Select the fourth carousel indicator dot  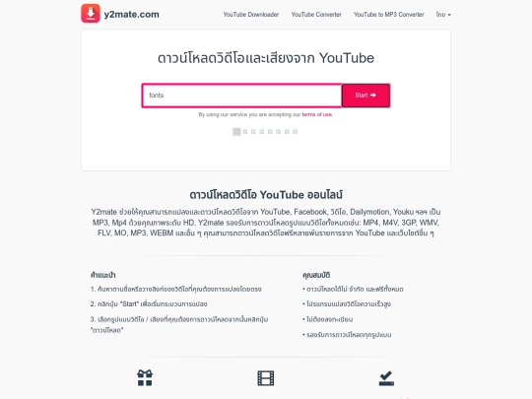coord(262,132)
